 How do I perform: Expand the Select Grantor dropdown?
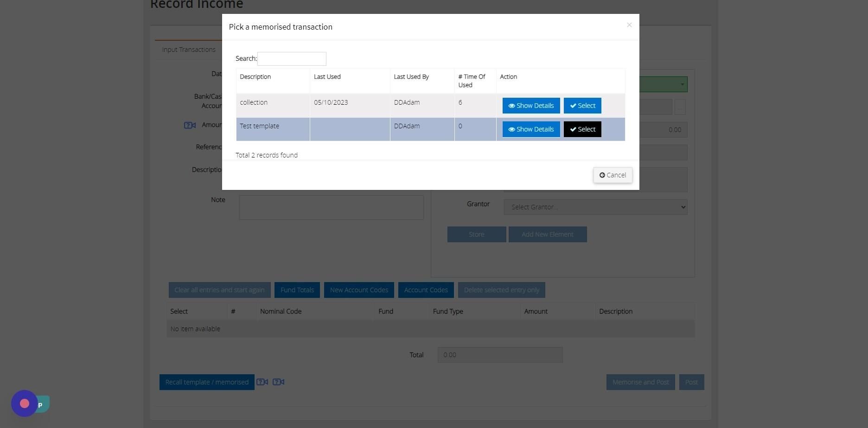click(595, 207)
